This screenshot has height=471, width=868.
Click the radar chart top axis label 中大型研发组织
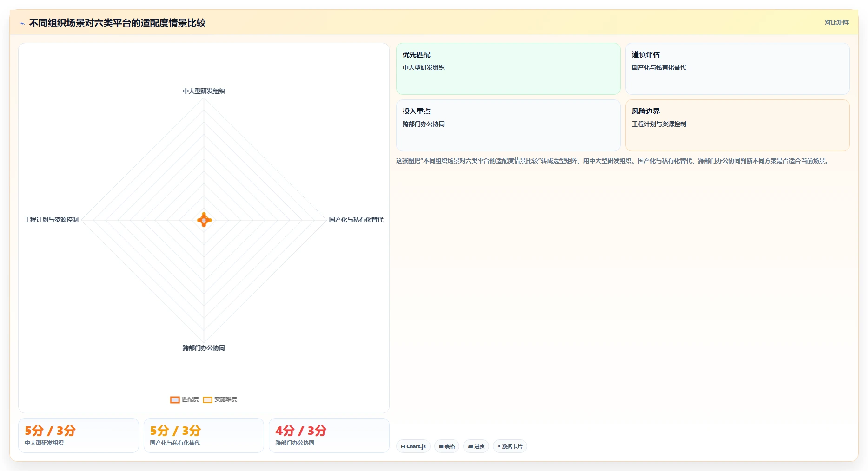coord(204,91)
